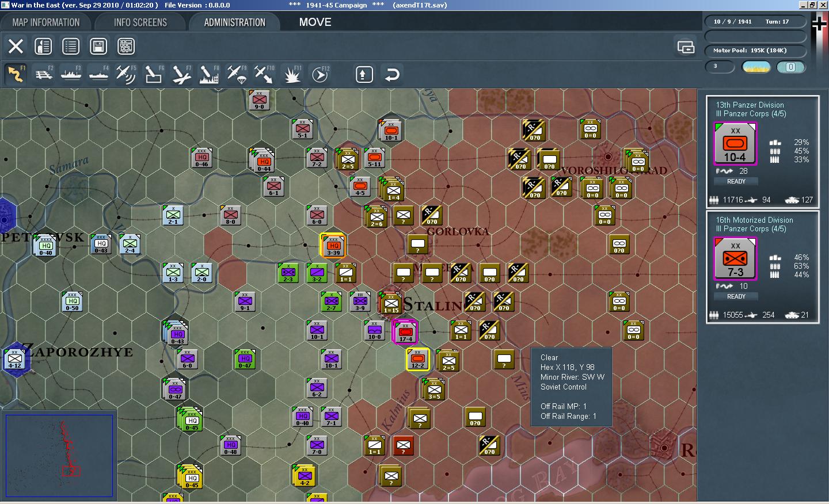Switch to the MAP INFORMATION tab
829x504 pixels.
click(46, 22)
